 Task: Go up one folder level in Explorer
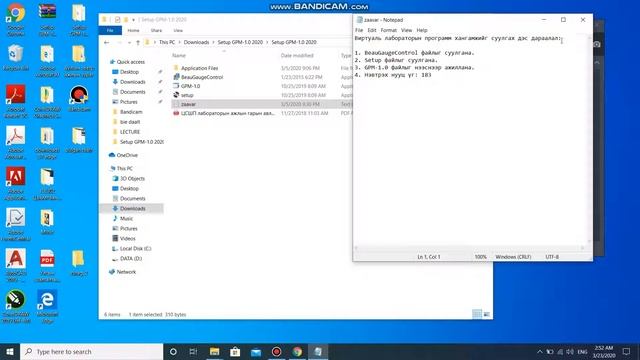138,42
